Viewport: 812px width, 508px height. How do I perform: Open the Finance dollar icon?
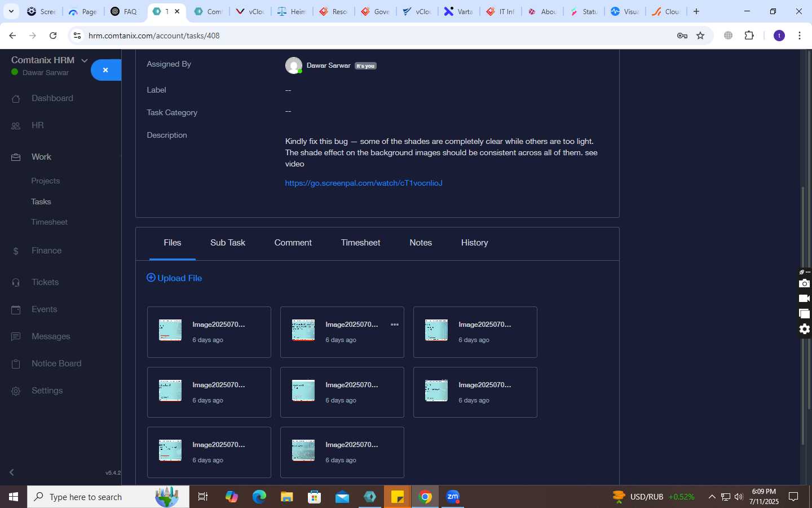click(x=16, y=251)
